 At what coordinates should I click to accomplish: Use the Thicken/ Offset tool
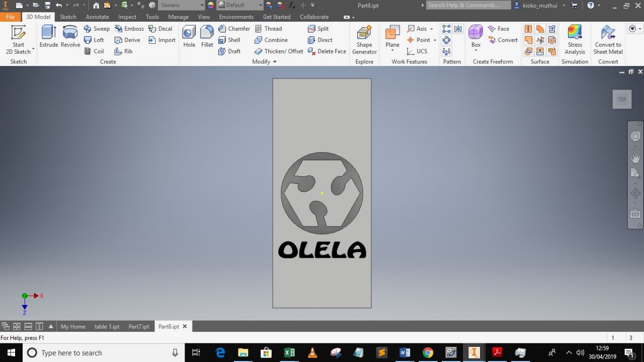coord(279,51)
